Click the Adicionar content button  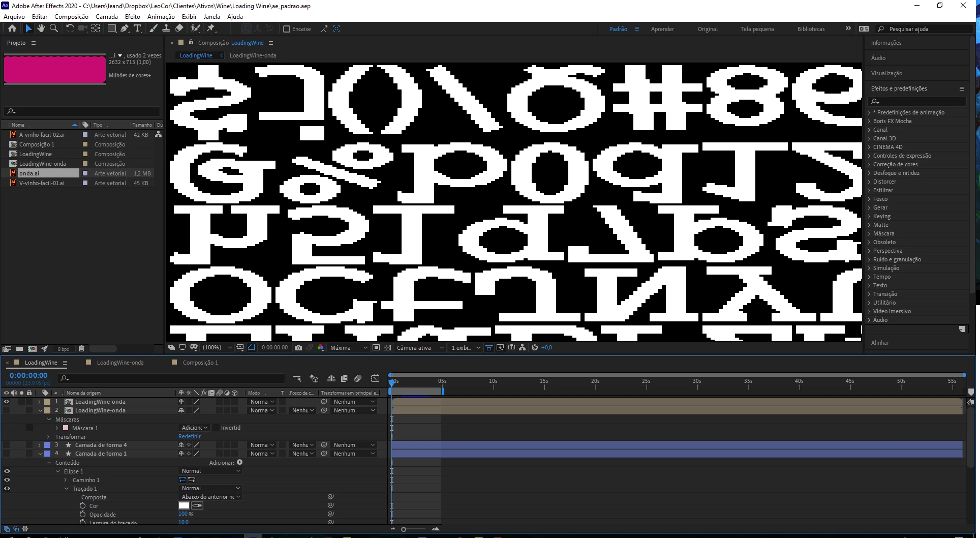(239, 463)
